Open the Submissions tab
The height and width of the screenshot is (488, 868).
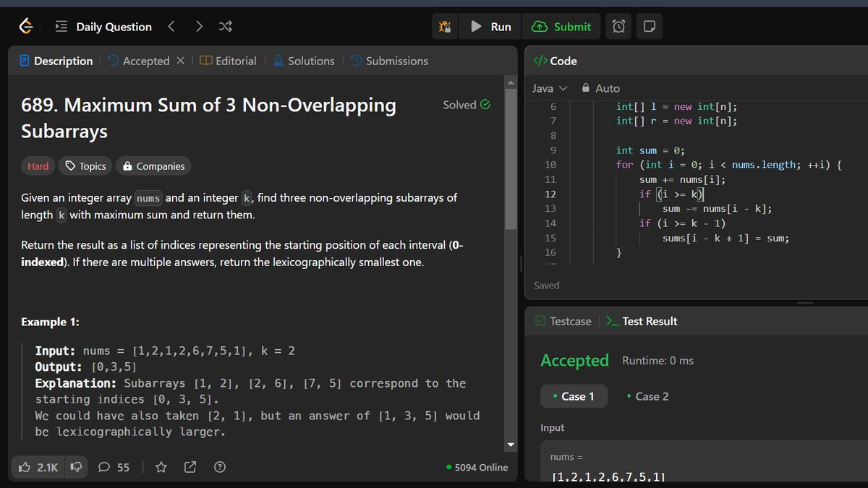pyautogui.click(x=389, y=61)
